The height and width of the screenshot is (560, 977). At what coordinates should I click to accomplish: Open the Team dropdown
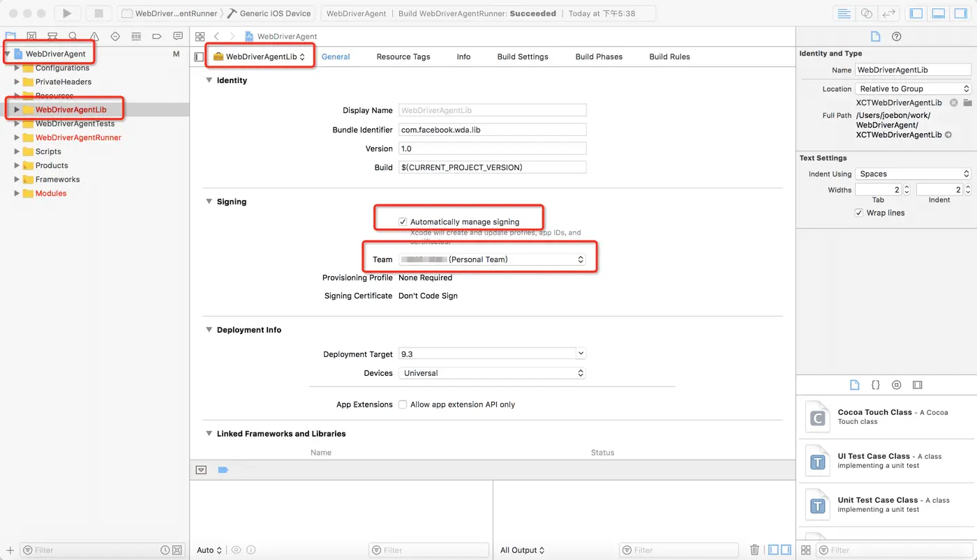(x=492, y=259)
